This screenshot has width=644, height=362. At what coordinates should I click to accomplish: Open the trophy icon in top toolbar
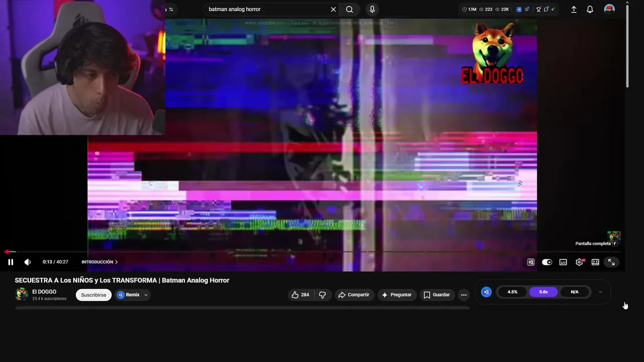pyautogui.click(x=539, y=9)
